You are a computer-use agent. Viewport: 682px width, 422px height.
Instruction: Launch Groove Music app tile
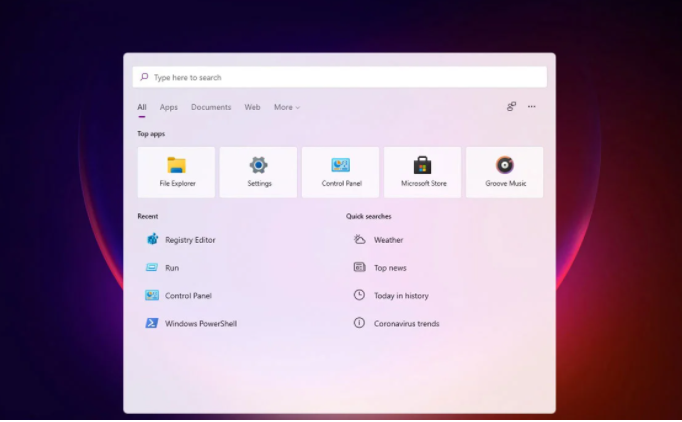tap(505, 172)
